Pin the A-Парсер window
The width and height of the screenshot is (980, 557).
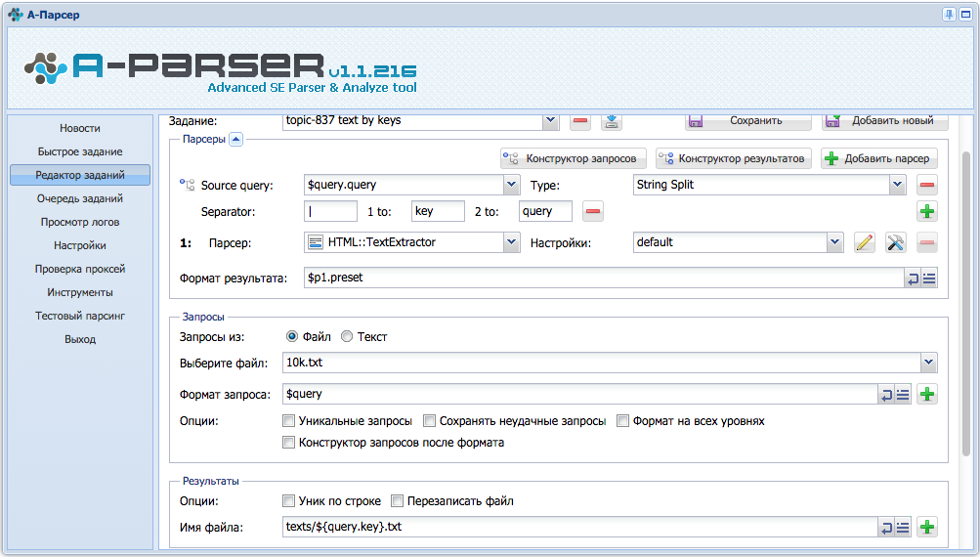[x=949, y=15]
